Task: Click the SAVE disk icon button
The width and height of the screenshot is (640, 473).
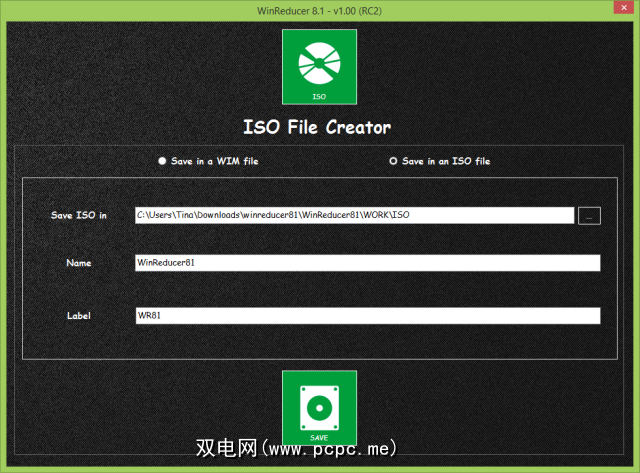Action: click(x=319, y=408)
